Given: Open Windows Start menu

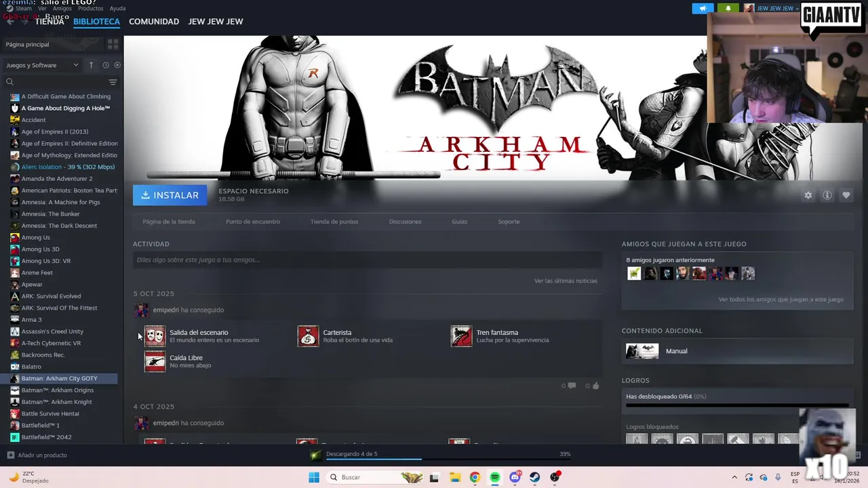Looking at the screenshot, I should tap(313, 477).
